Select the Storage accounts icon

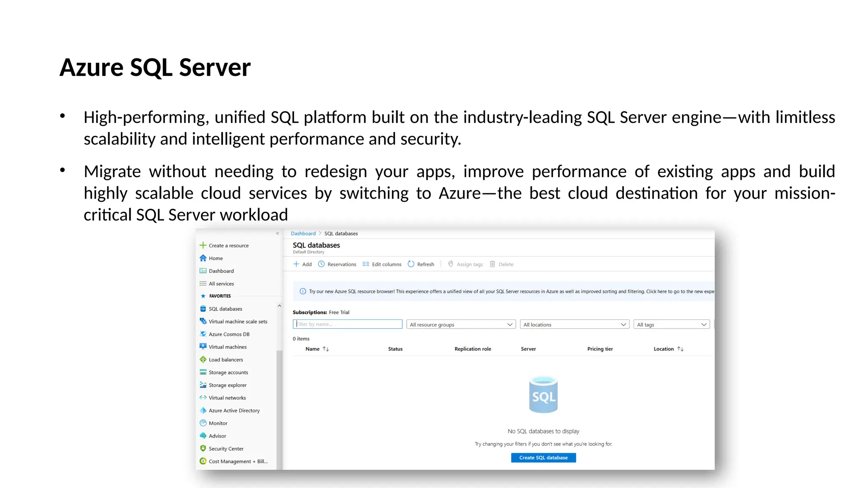(203, 372)
